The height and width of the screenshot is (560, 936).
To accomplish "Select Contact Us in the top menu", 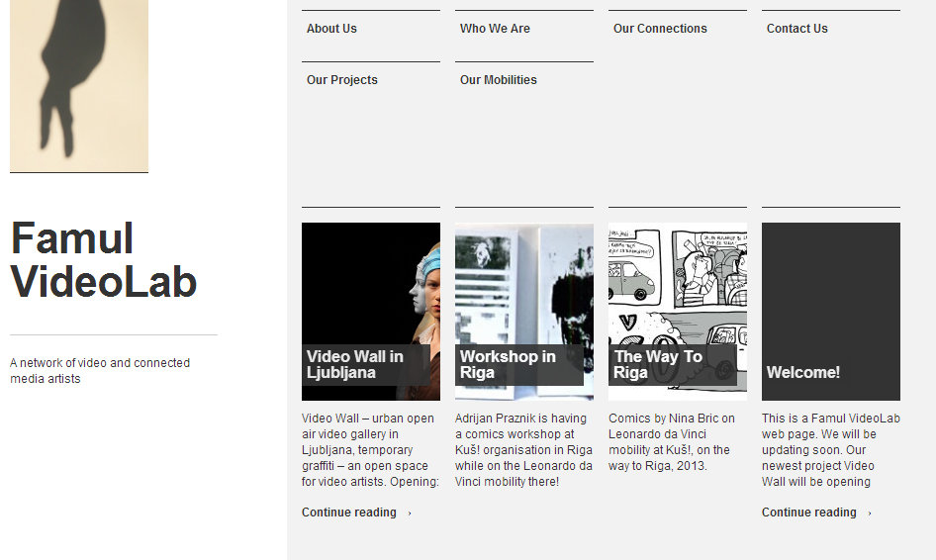I will [796, 29].
